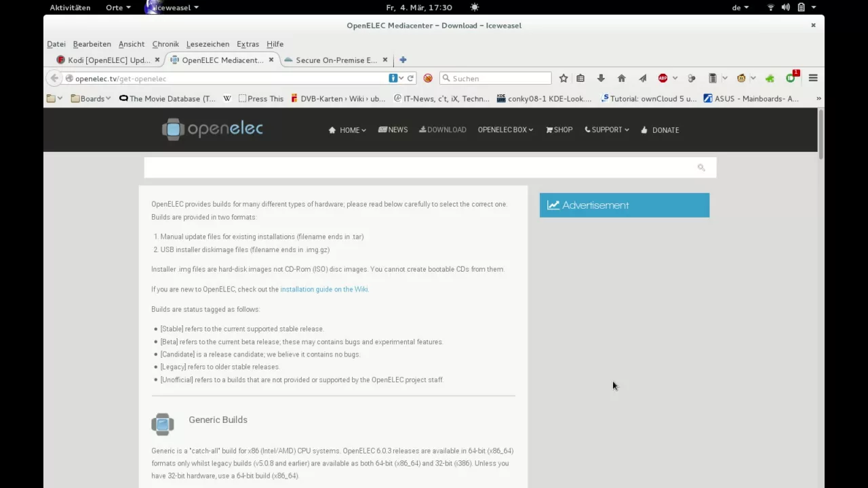Open the first bookmark folder dropdown
The height and width of the screenshot is (488, 868).
[x=55, y=98]
